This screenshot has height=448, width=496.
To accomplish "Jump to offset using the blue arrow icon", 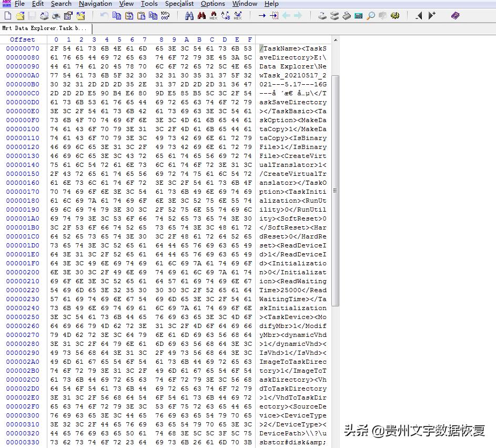I will (x=263, y=16).
